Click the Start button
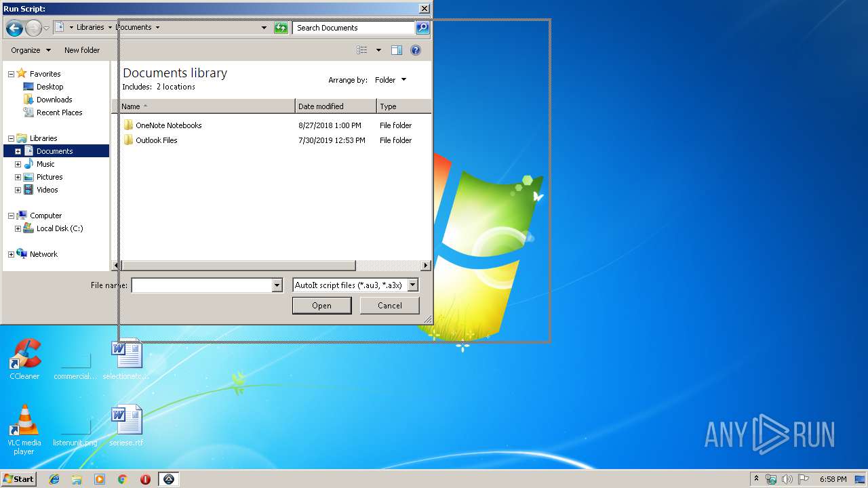The height and width of the screenshot is (488, 868). 19,479
